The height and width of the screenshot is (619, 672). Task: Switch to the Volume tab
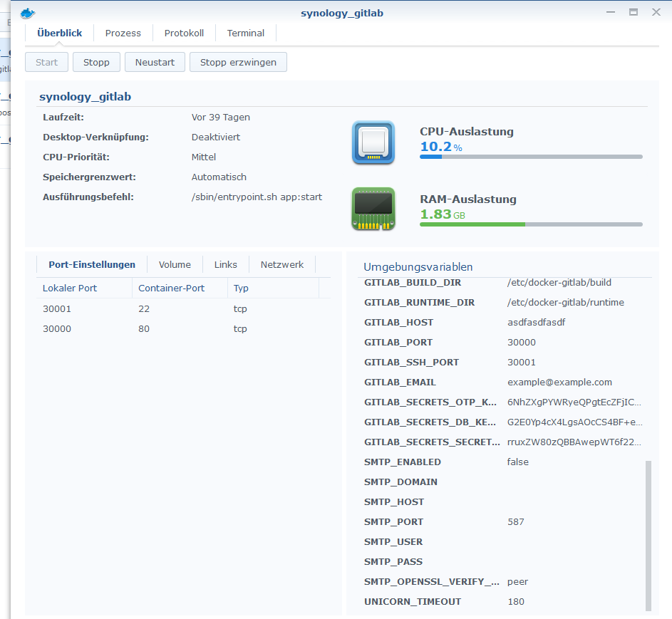point(175,265)
